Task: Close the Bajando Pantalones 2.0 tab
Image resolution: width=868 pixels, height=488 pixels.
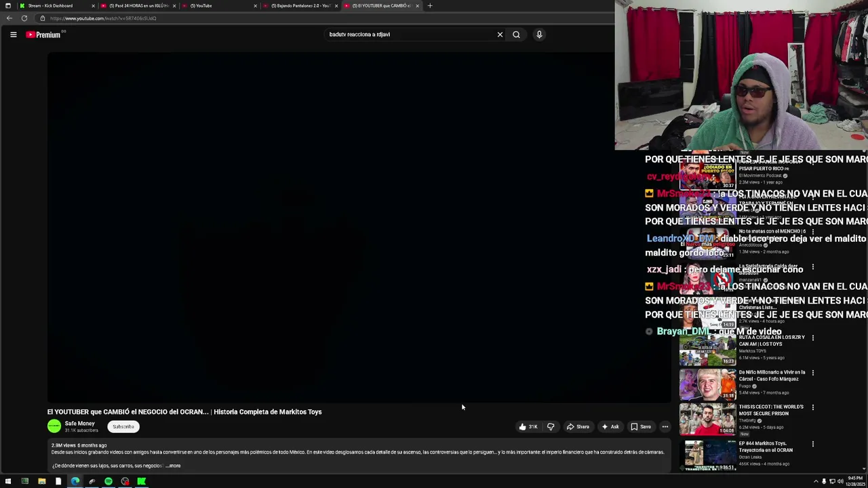Action: [x=336, y=5]
